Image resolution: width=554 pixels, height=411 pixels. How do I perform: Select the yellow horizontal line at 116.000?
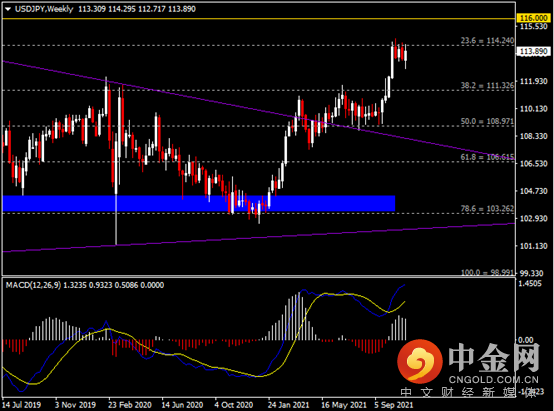[258, 18]
